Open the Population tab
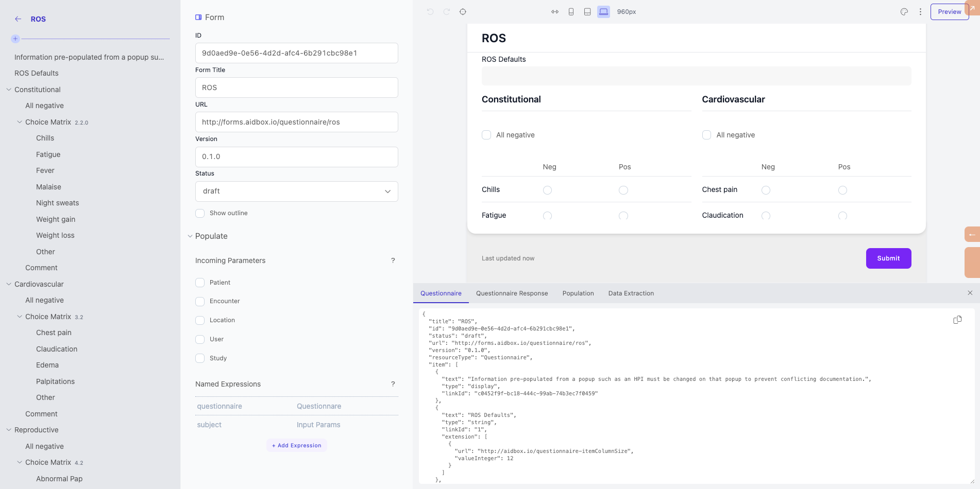 [x=578, y=293]
